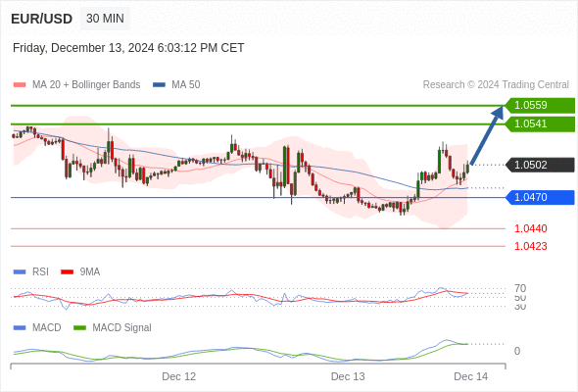This screenshot has height=392, width=578.
Task: Click the Dec 14 date axis label
Action: click(x=471, y=376)
